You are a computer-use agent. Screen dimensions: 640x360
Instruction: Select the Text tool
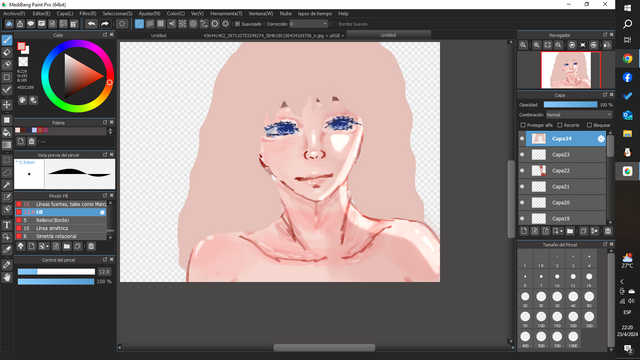(7, 225)
